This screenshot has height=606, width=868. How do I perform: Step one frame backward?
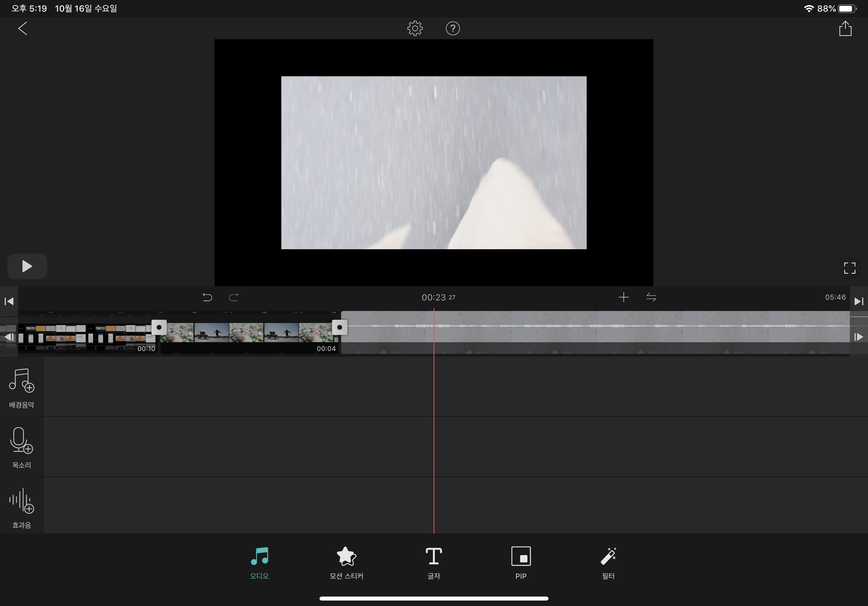[9, 337]
